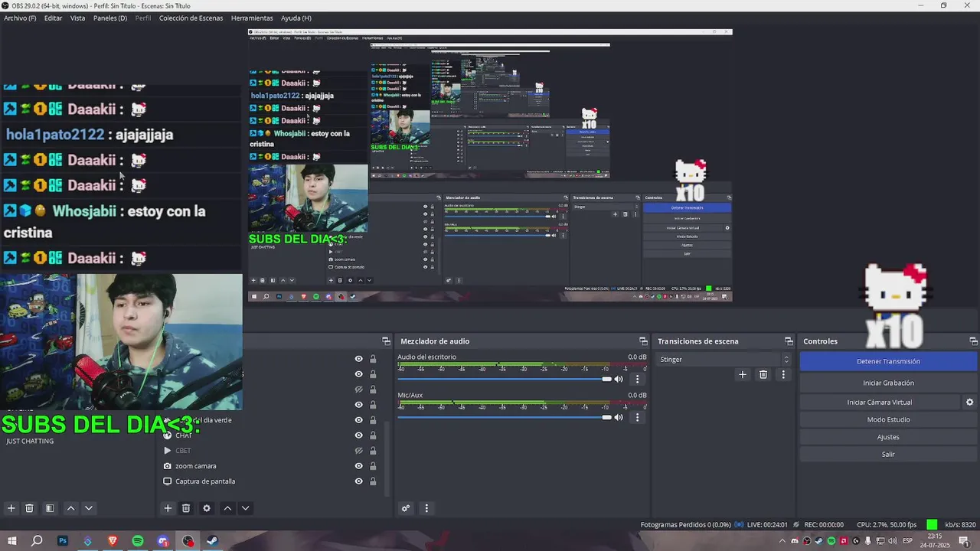This screenshot has width=980, height=551.
Task: Select the JUST CHATTING scene
Action: 30,442
